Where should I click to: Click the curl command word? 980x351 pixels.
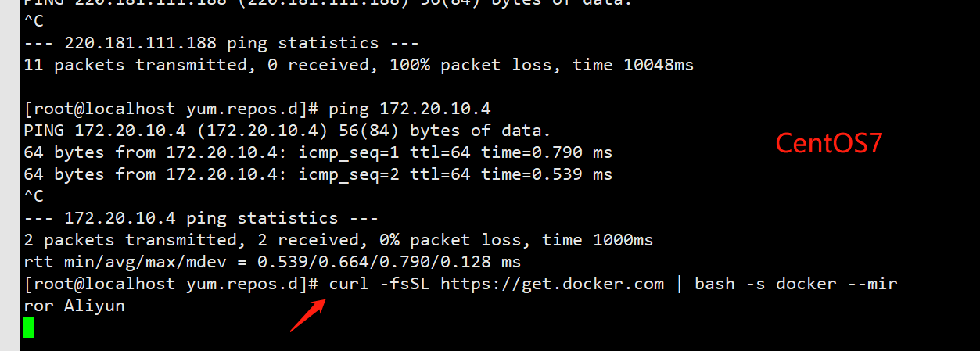pyautogui.click(x=349, y=284)
